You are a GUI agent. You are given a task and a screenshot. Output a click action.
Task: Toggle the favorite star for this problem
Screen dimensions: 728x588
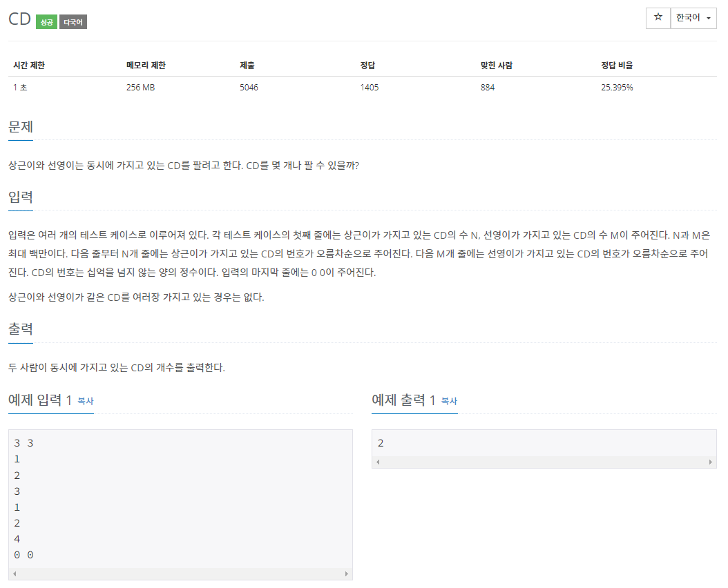pos(658,18)
